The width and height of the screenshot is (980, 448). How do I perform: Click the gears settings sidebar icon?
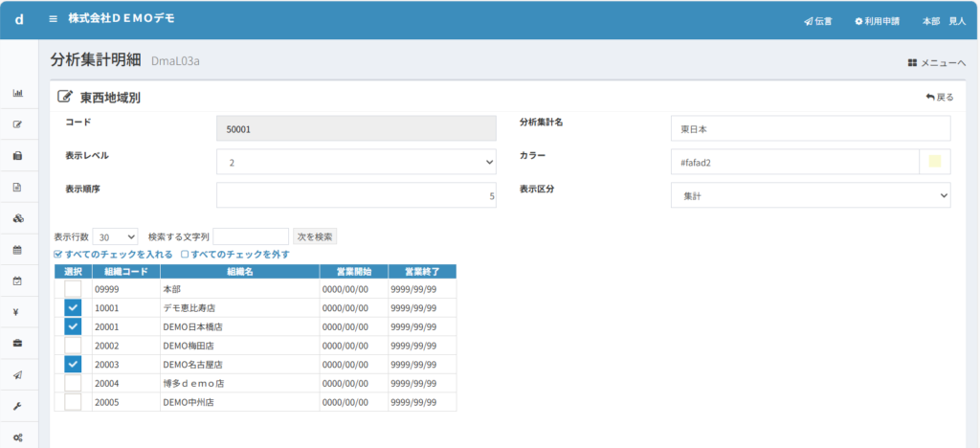coord(17,437)
